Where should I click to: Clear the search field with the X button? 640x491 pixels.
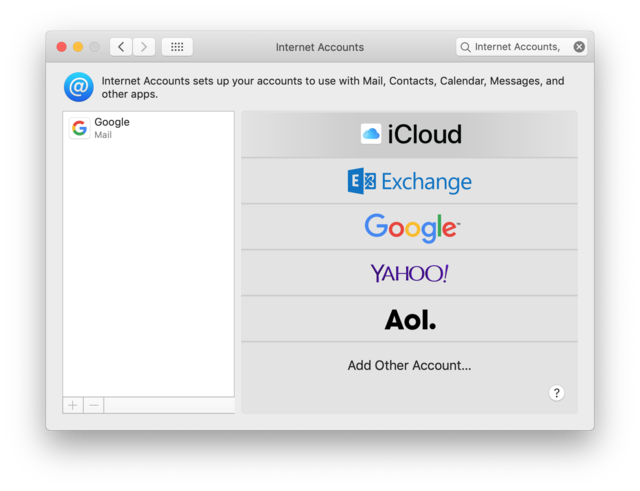coord(579,47)
